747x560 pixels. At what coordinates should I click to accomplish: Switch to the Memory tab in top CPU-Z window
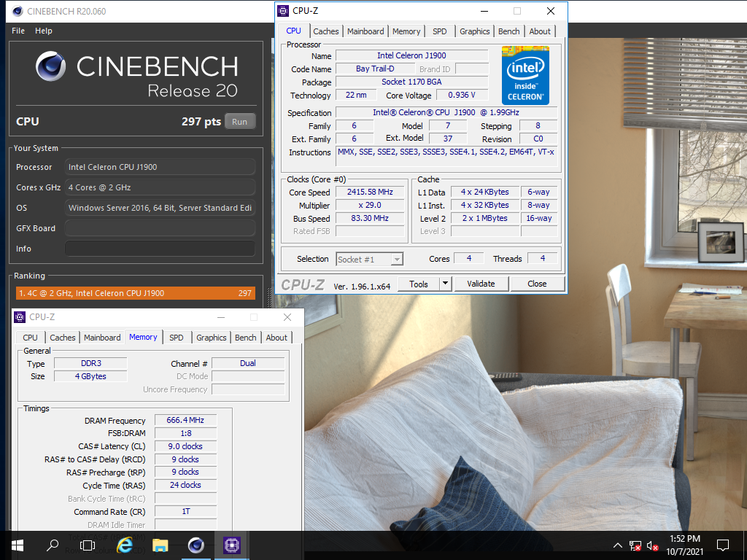[x=406, y=31]
